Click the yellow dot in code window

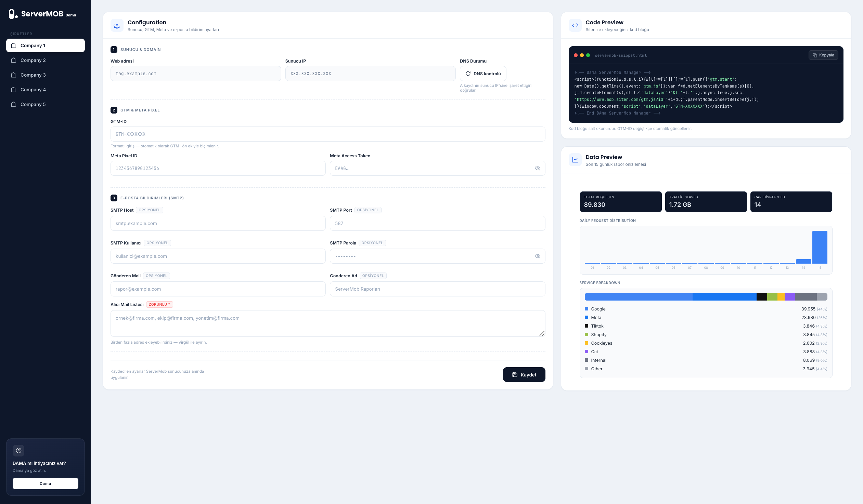coord(582,55)
